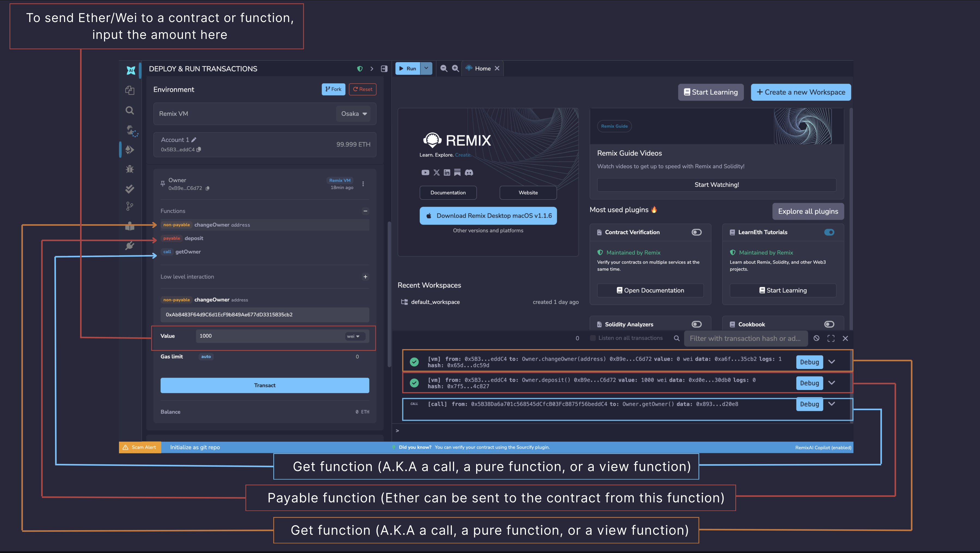Disable the LearnEth Tutorials plugin switch
The height and width of the screenshot is (553, 980).
pos(829,232)
